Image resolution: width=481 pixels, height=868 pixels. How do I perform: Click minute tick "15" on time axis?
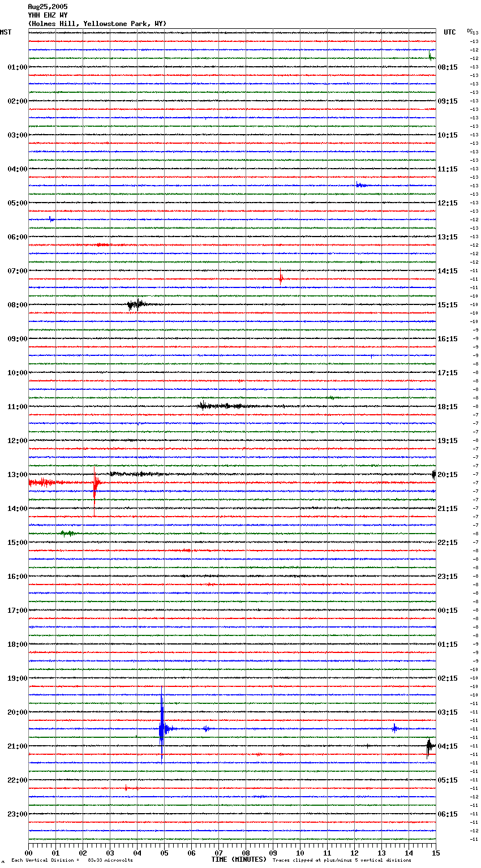tap(436, 853)
